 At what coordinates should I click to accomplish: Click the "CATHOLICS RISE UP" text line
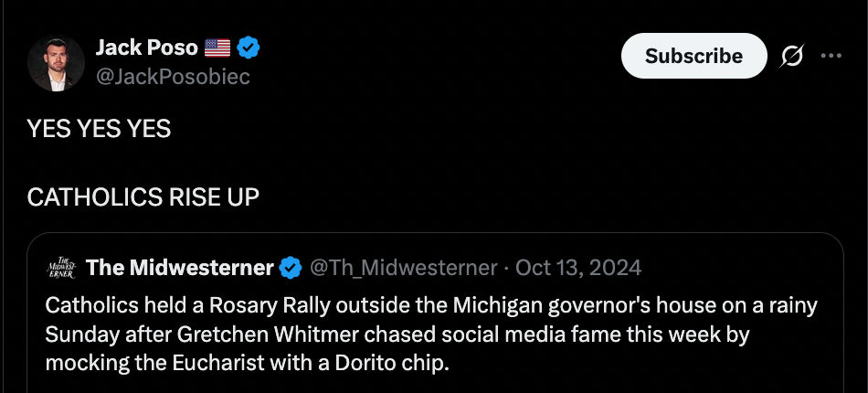[143, 196]
